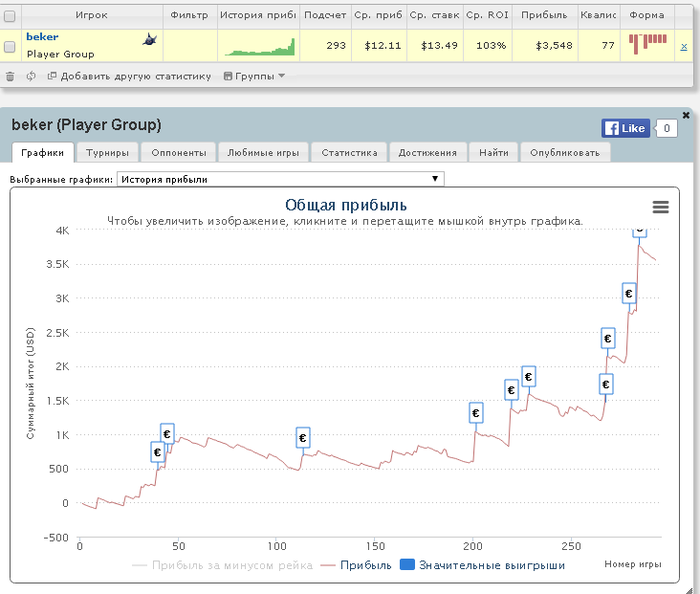The image size is (700, 594).
Task: Sort by the Форма column header
Action: tap(647, 16)
